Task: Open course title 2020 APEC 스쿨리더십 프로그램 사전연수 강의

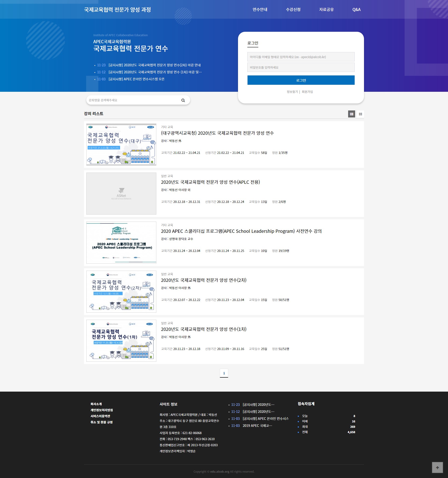Action: (241, 231)
